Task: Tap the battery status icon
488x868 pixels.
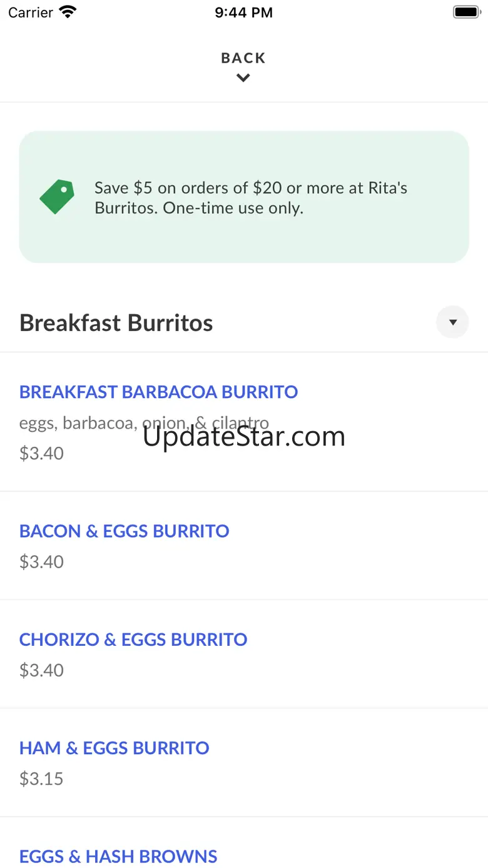Action: tap(466, 12)
